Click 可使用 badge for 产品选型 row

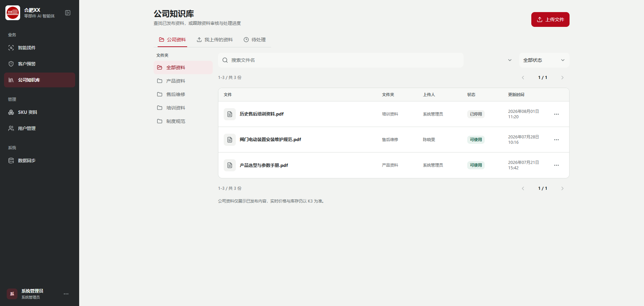click(476, 165)
